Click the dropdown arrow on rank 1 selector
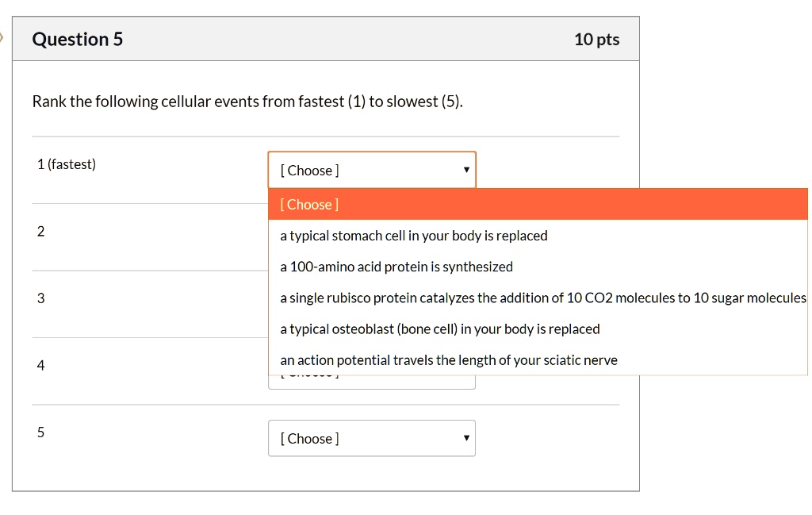This screenshot has height=515, width=812. pos(466,169)
